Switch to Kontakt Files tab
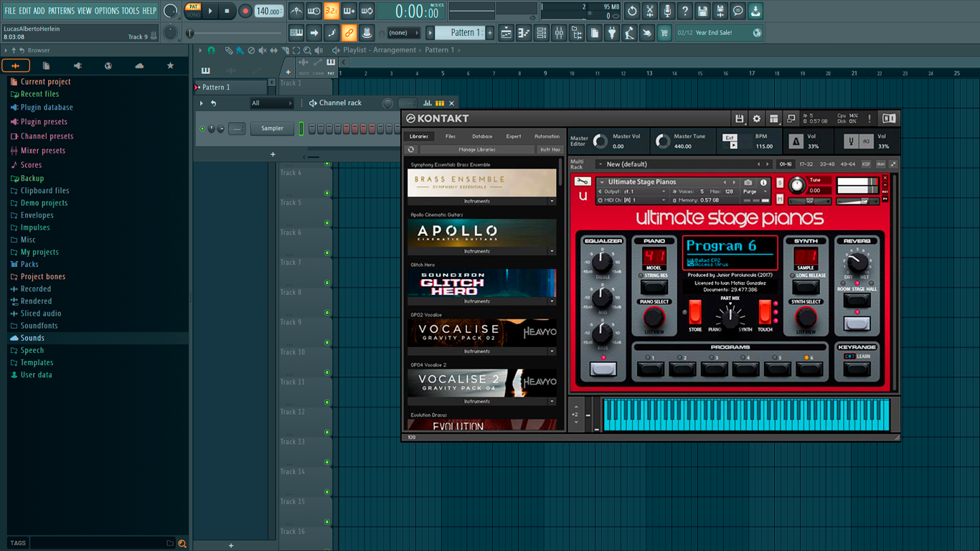The image size is (980, 551). tap(451, 136)
